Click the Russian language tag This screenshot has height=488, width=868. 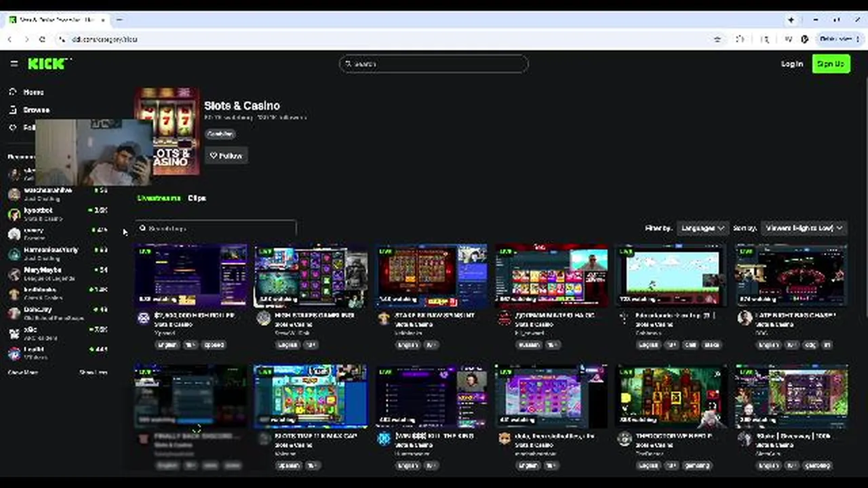click(x=529, y=345)
